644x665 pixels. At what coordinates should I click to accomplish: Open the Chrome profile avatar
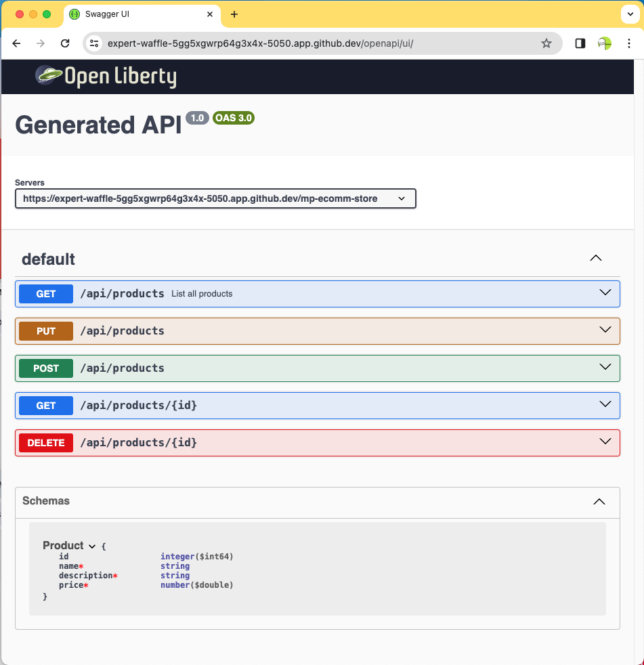[x=604, y=43]
